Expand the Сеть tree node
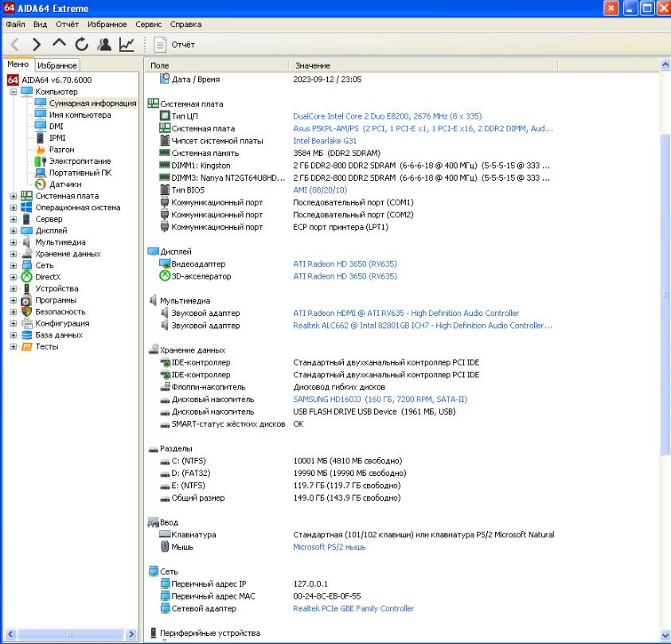 (14, 265)
